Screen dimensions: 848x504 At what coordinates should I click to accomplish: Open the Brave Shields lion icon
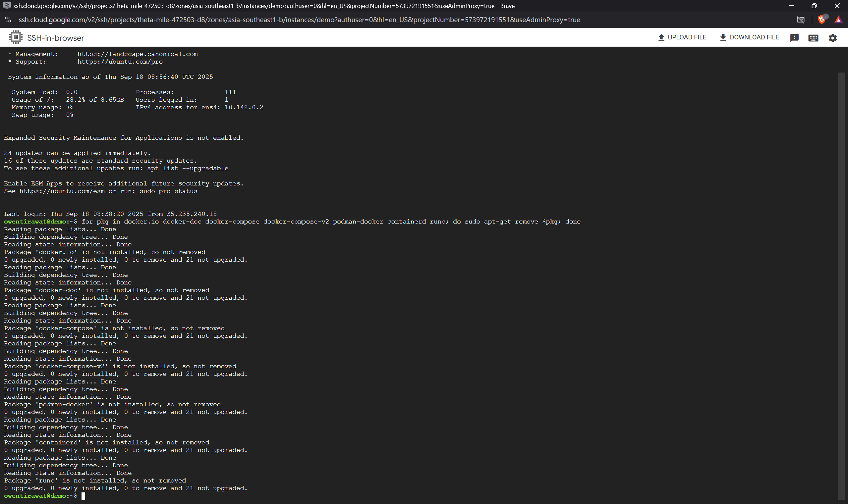(x=821, y=20)
